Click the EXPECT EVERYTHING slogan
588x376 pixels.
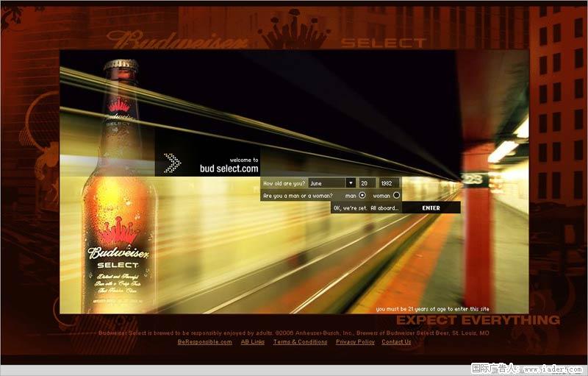tap(478, 320)
